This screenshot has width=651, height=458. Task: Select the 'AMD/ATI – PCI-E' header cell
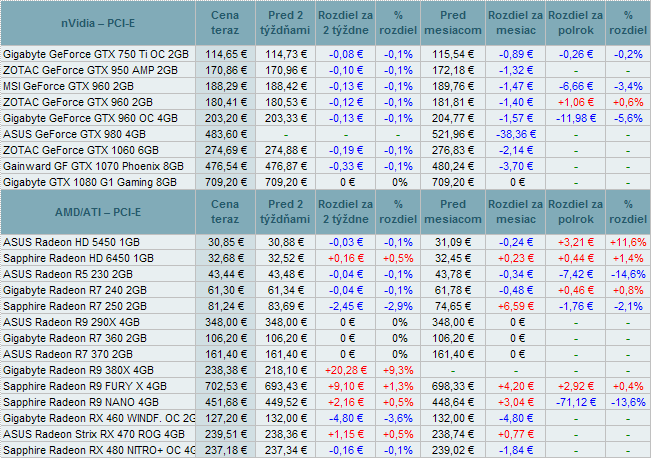pos(98,212)
